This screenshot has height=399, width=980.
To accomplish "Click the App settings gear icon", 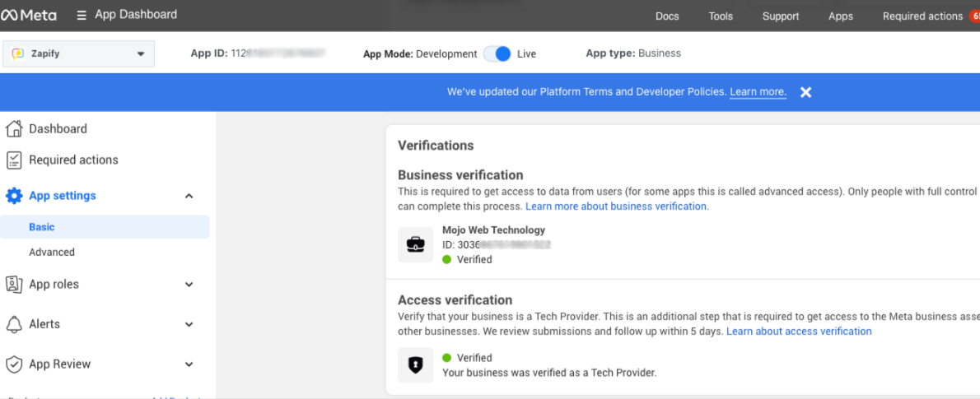I will pyautogui.click(x=14, y=196).
